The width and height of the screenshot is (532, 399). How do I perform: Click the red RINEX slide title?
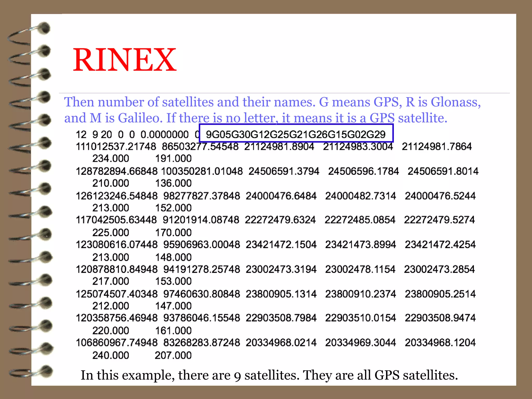click(125, 60)
